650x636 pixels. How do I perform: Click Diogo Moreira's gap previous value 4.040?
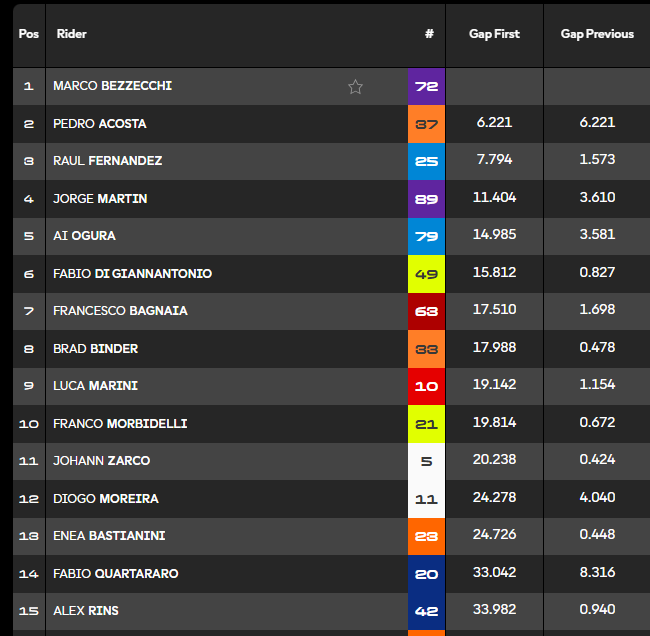tap(597, 499)
